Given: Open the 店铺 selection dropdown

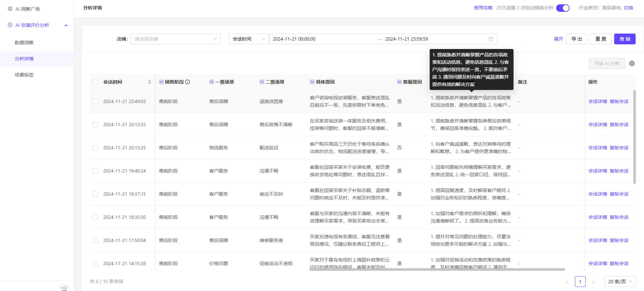Looking at the screenshot, I should 175,39.
